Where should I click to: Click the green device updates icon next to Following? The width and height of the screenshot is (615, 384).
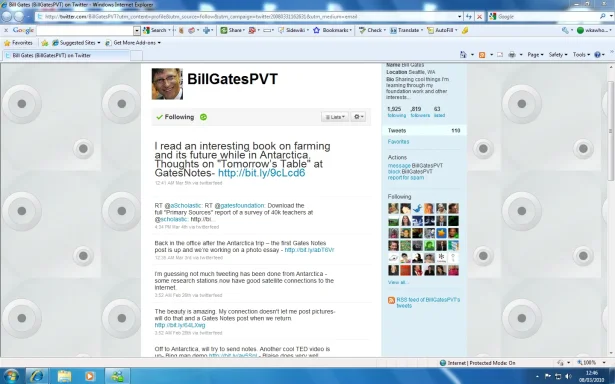(203, 117)
